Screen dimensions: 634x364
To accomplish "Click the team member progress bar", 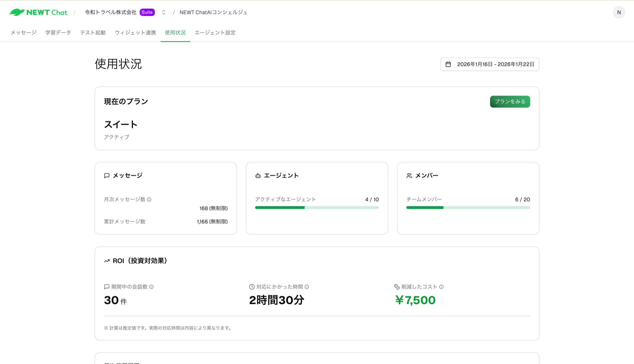I will tap(468, 208).
